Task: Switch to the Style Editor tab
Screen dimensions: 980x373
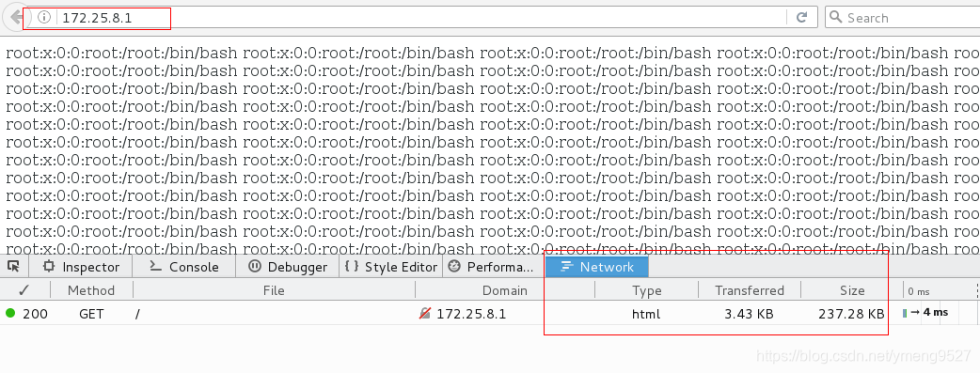Action: 391,267
